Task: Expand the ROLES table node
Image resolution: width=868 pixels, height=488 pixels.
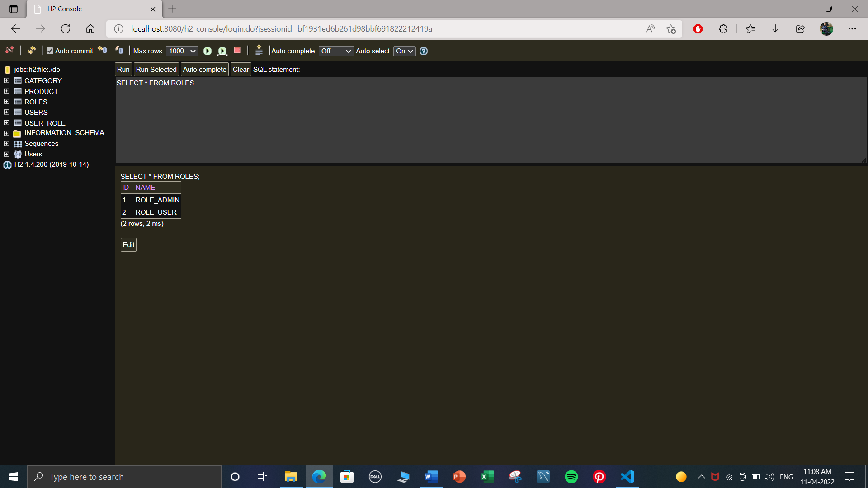Action: 6,102
